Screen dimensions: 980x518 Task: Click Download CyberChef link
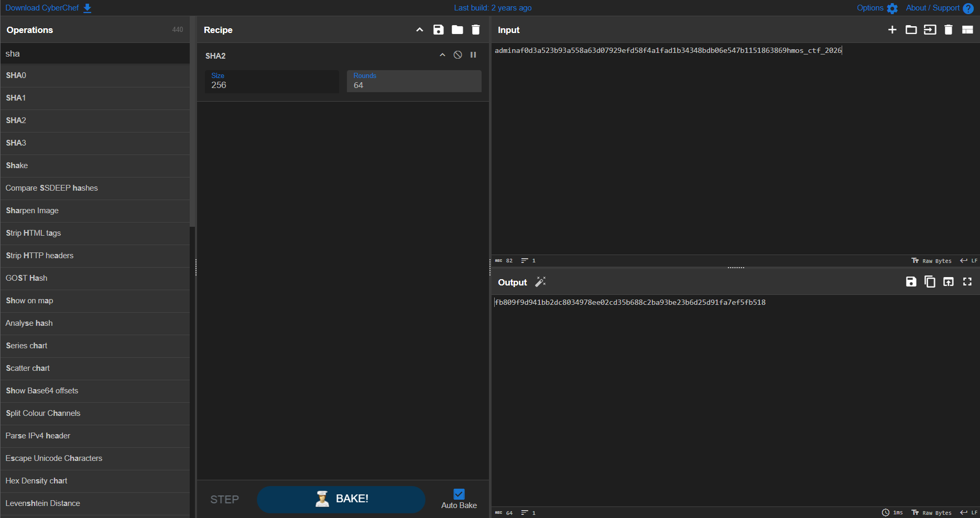48,8
